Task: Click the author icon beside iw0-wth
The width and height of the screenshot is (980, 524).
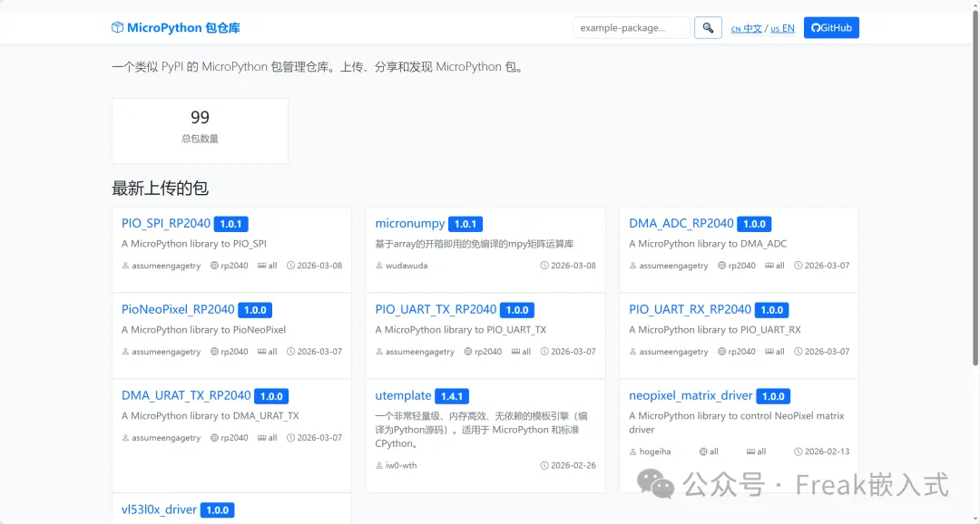Action: click(x=378, y=465)
